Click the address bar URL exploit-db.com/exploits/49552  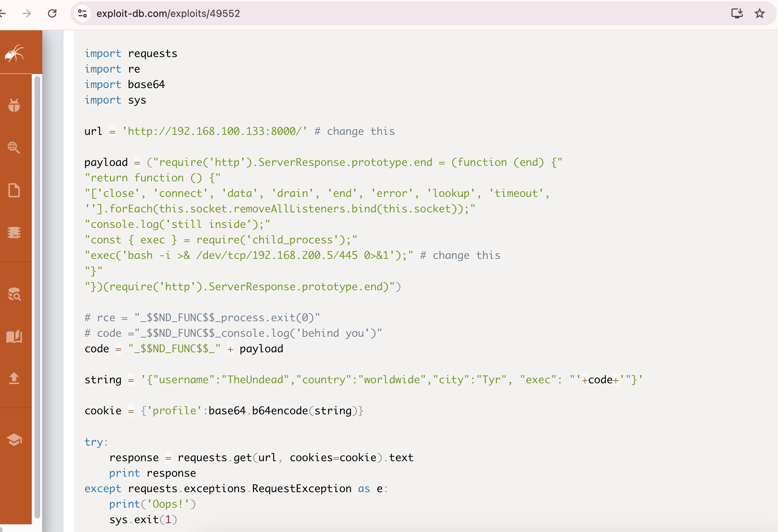168,13
